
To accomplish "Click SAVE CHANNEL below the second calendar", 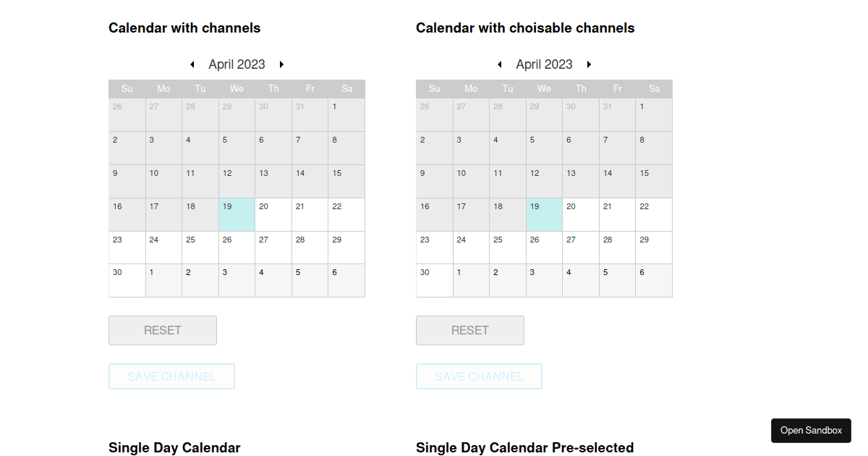I will (479, 376).
